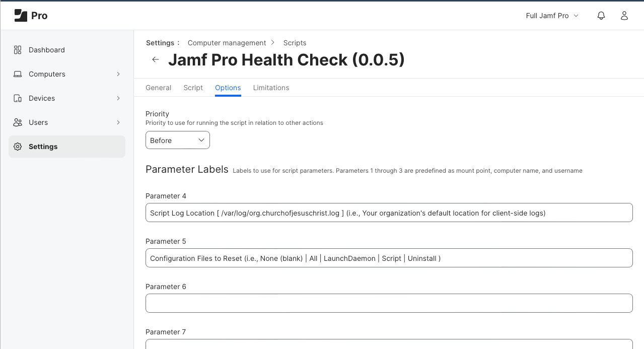644x349 pixels.
Task: Click the Jamf Pro logo
Action: [31, 16]
